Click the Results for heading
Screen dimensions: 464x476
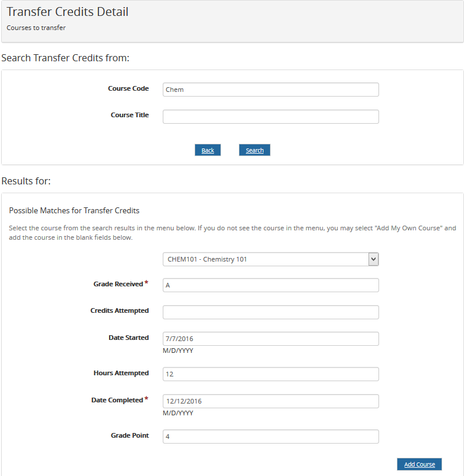26,181
